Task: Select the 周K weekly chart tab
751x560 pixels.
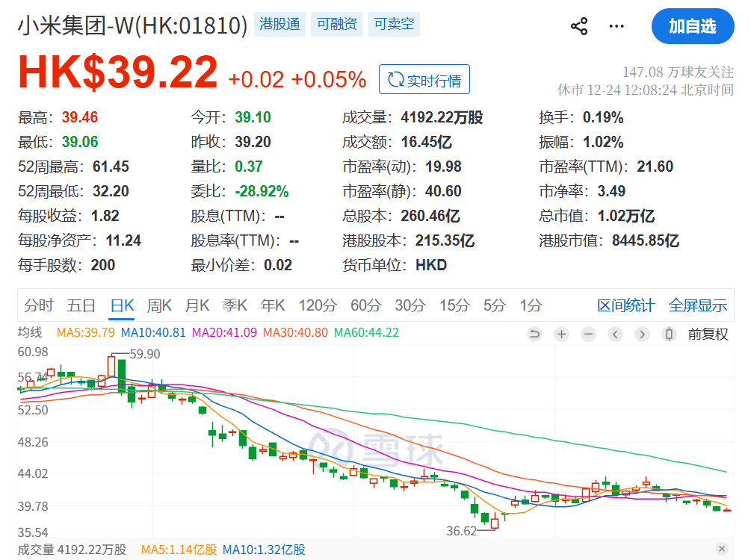Action: coord(159,305)
